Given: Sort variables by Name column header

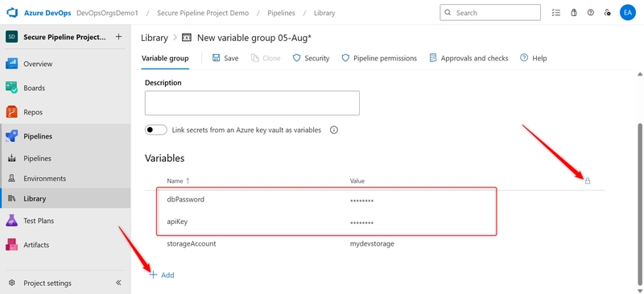Looking at the screenshot, I should click(x=178, y=180).
